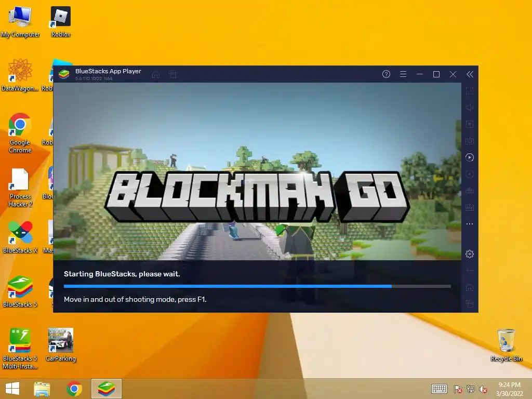Click the BlueStacks taskbar button
Image resolution: width=532 pixels, height=399 pixels.
[107, 389]
